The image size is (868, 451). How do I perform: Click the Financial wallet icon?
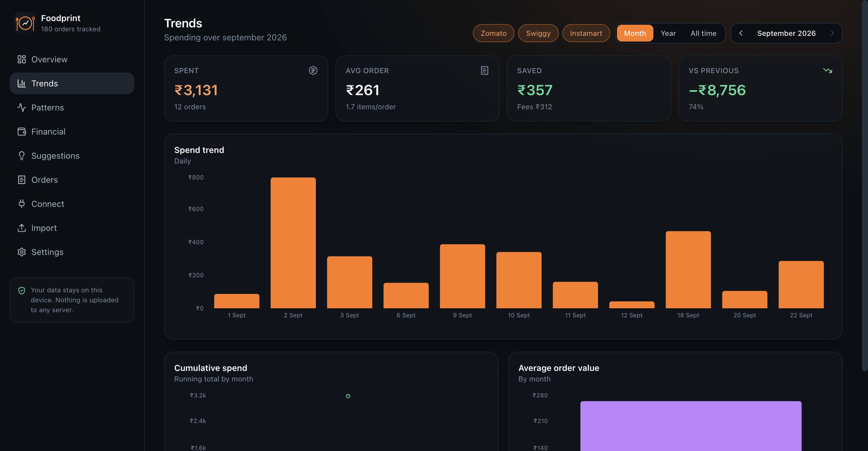22,132
